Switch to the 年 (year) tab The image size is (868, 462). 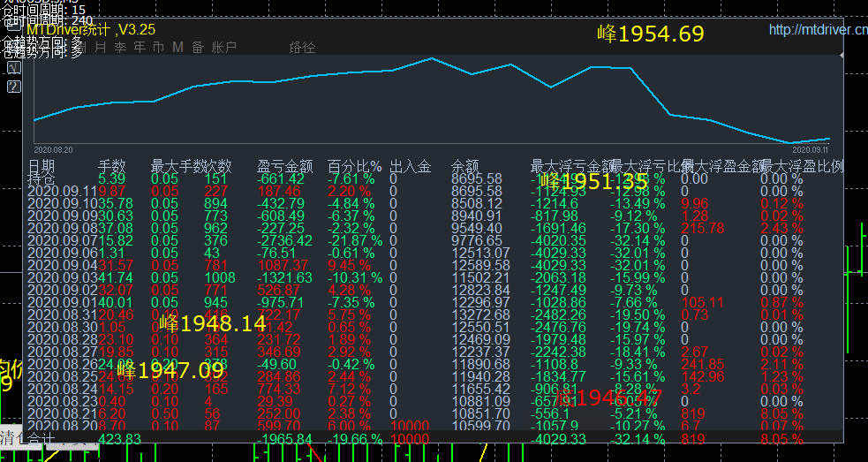click(x=140, y=47)
